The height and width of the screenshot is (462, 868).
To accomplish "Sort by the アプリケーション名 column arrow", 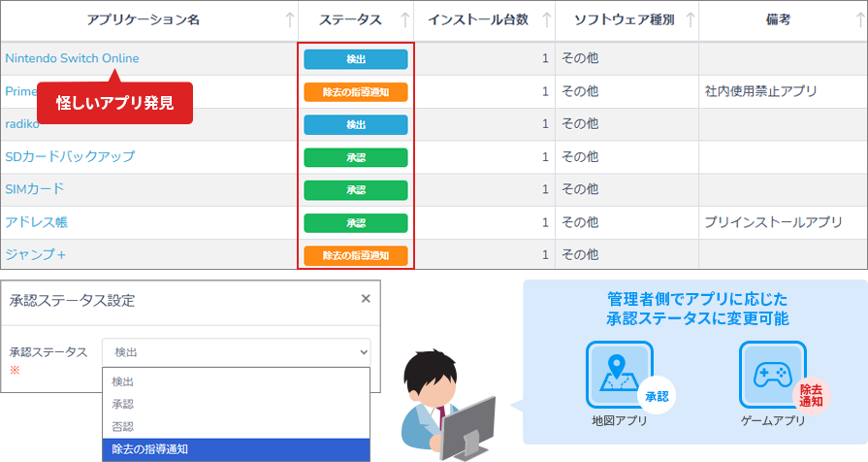I will pos(290,20).
